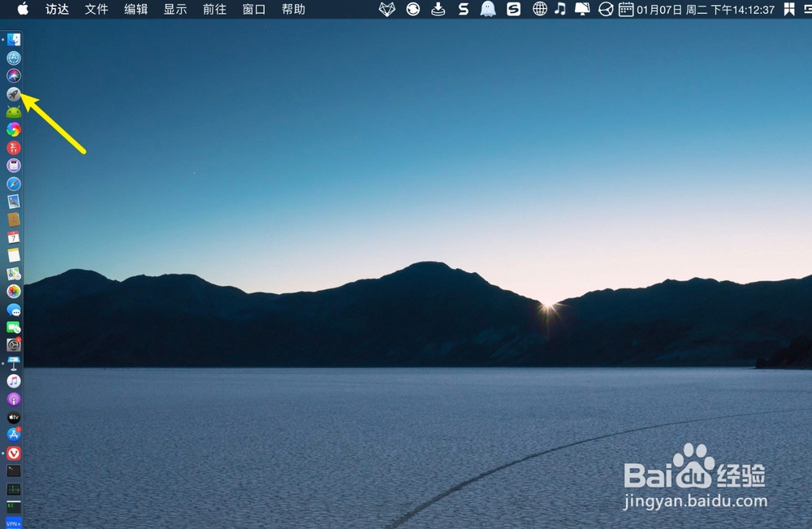The image size is (812, 529).
Task: Open Finder from the Dock
Action: click(14, 40)
